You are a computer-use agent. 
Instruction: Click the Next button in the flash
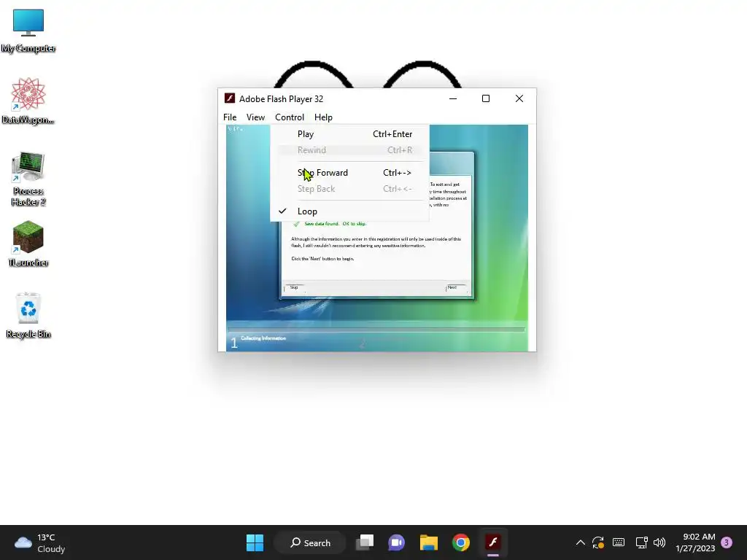tap(457, 287)
